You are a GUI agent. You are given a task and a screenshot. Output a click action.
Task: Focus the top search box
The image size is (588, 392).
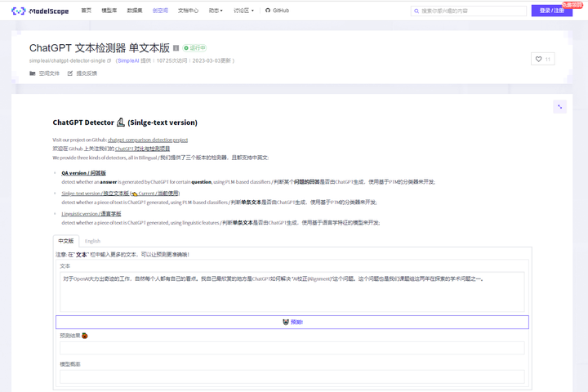pyautogui.click(x=469, y=11)
